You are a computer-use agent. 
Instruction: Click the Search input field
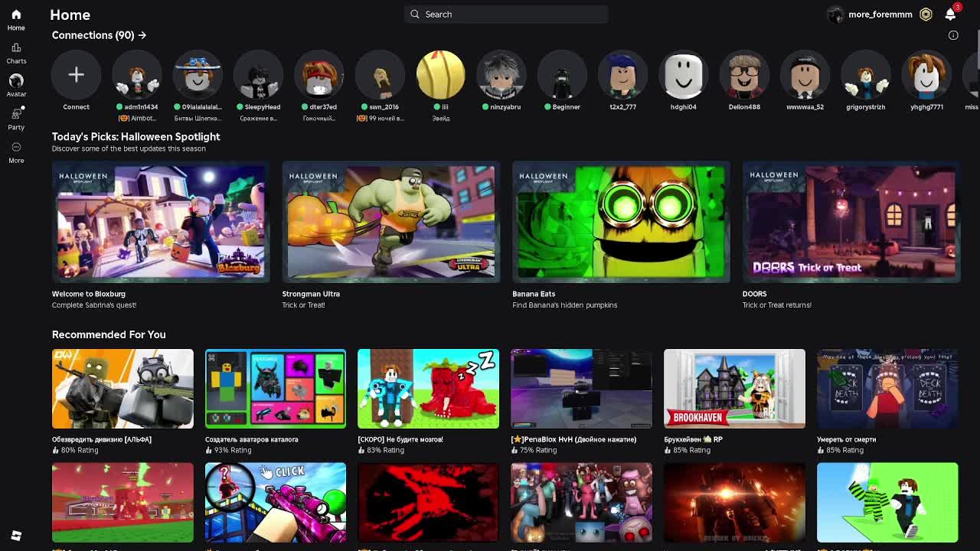506,14
